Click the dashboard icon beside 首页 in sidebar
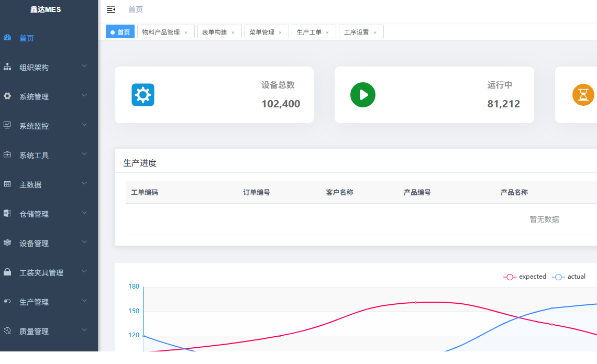Viewport: 597px width, 364px height. coord(7,38)
